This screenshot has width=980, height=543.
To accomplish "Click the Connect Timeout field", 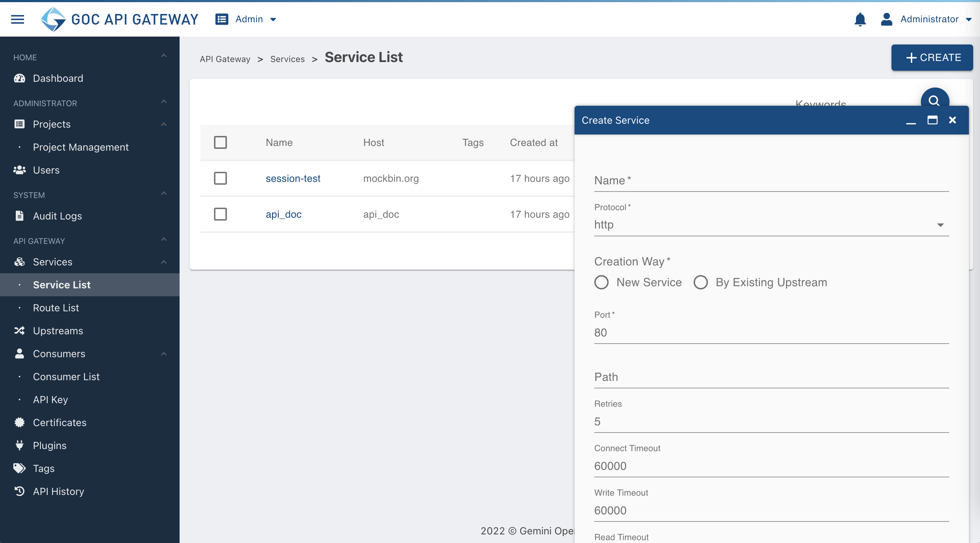I will (x=771, y=466).
